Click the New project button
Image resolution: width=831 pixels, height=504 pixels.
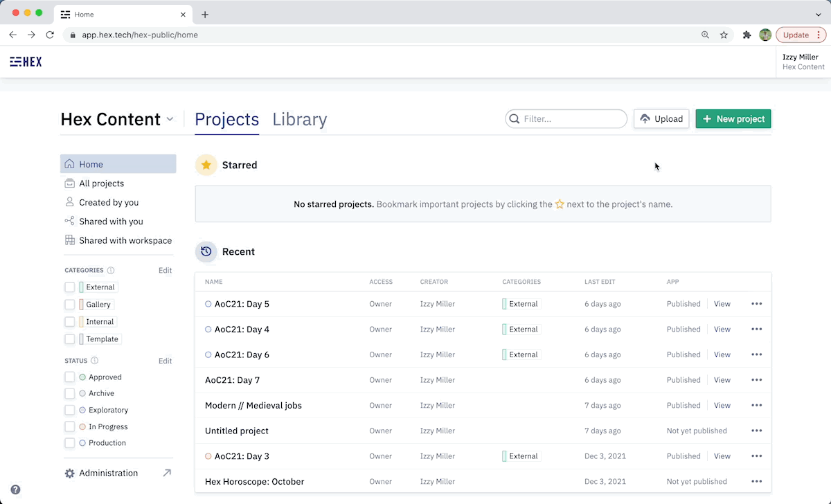click(733, 119)
